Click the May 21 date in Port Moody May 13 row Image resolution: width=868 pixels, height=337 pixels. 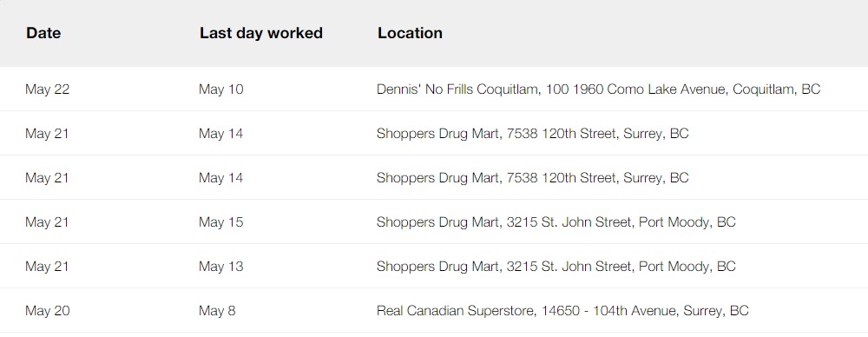coord(47,267)
